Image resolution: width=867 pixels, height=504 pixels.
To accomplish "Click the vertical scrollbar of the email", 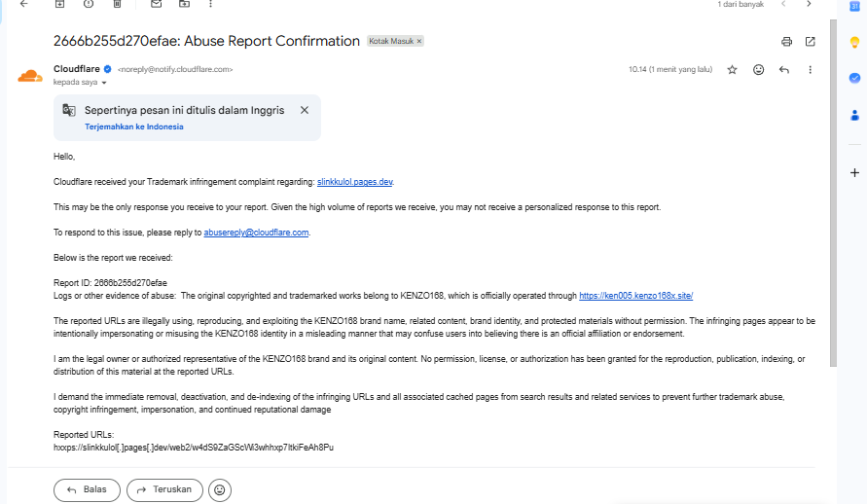I will tap(833, 193).
